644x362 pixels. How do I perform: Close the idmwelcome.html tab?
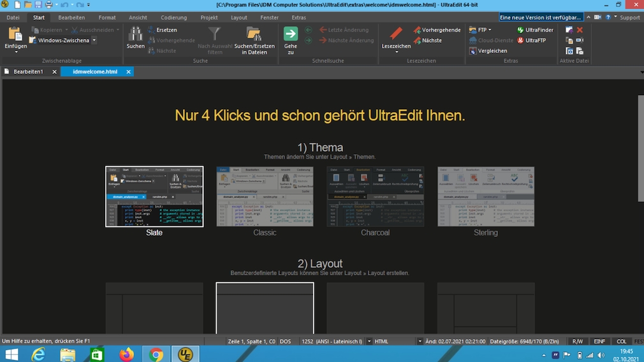129,72
